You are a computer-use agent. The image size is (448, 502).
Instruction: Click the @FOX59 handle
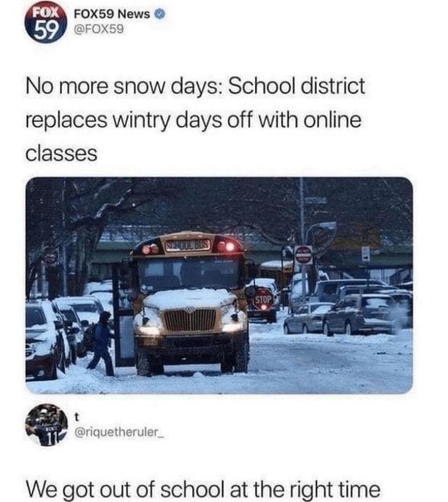click(x=99, y=29)
